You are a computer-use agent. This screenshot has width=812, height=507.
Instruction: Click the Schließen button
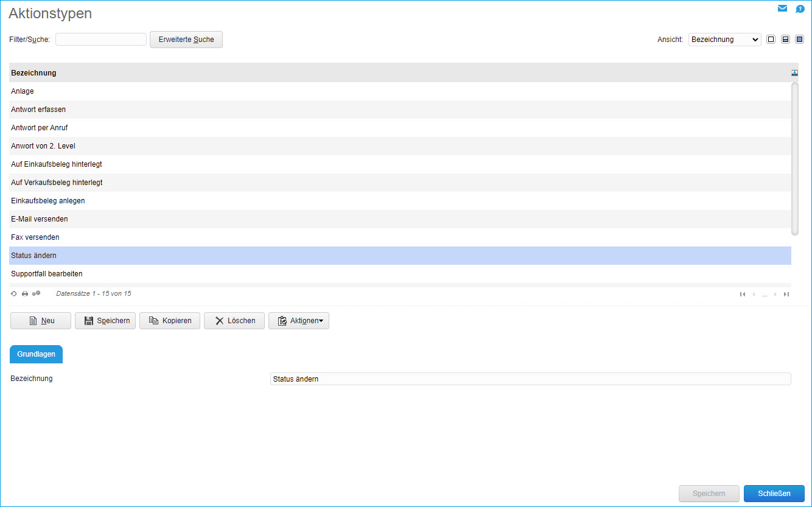[774, 494]
